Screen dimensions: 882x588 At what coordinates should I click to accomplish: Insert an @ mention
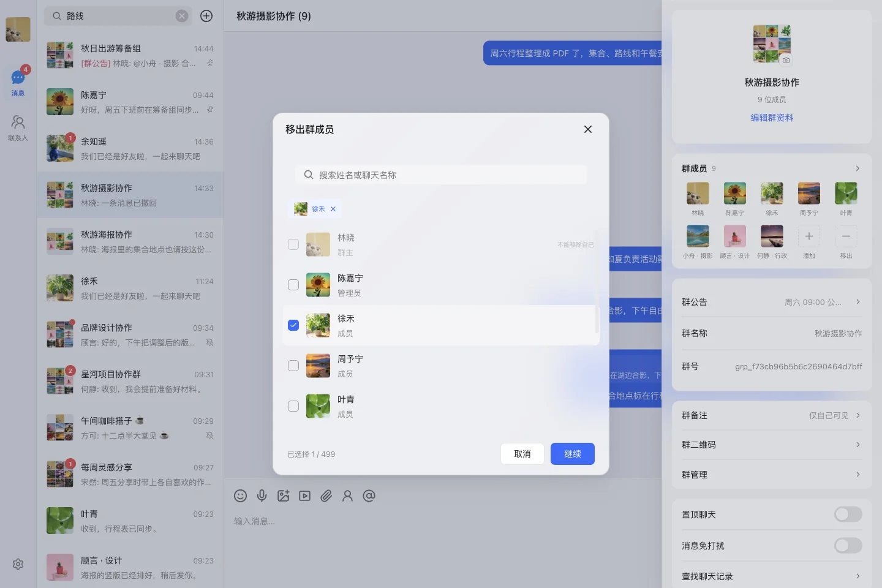pos(369,496)
